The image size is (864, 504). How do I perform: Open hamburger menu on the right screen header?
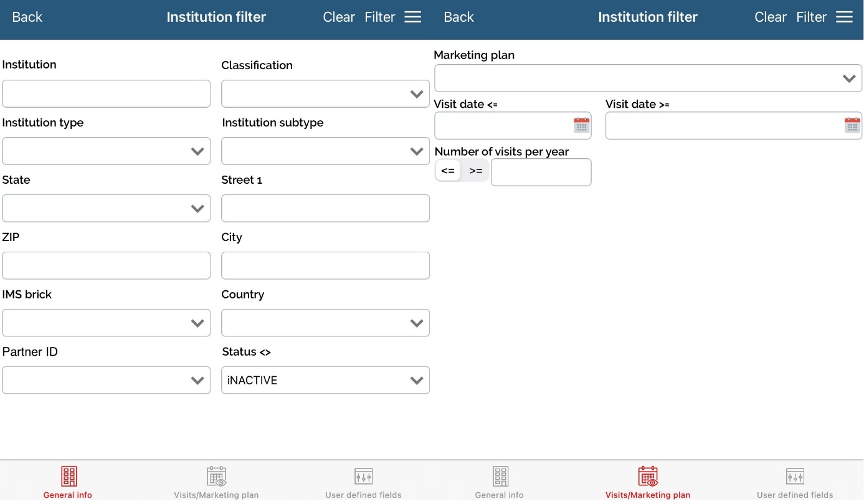(844, 17)
